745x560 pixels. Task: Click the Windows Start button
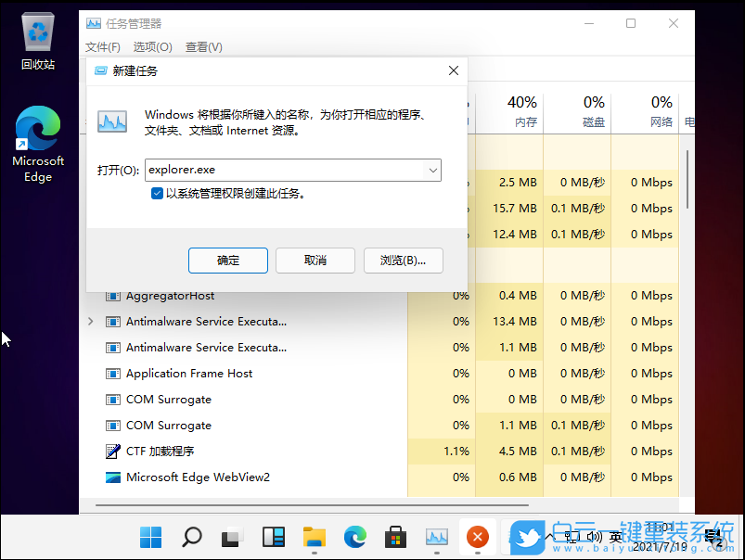pyautogui.click(x=148, y=536)
